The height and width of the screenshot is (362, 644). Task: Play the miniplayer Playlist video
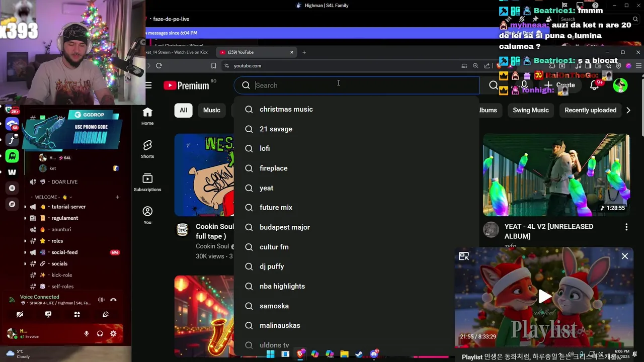(545, 296)
